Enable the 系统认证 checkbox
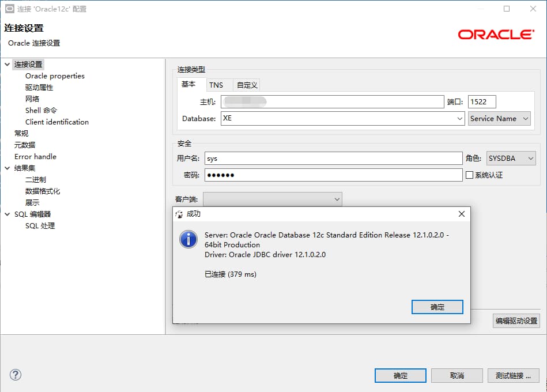The width and height of the screenshot is (547, 392). pyautogui.click(x=470, y=175)
